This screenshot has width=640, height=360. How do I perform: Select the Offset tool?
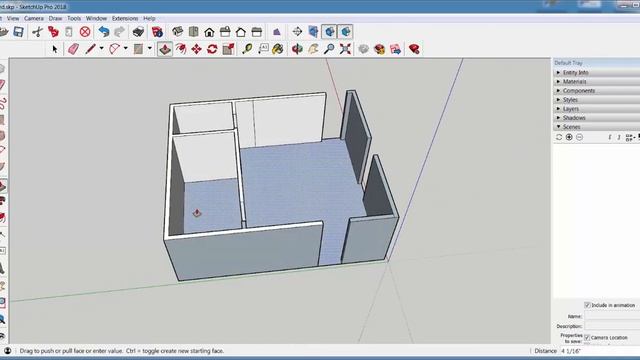(181, 49)
